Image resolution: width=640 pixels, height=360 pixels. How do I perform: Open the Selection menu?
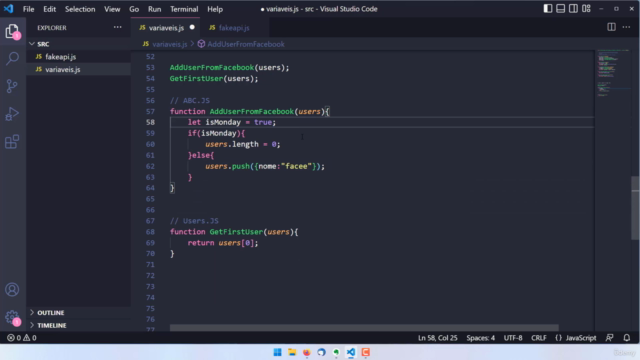tap(80, 9)
